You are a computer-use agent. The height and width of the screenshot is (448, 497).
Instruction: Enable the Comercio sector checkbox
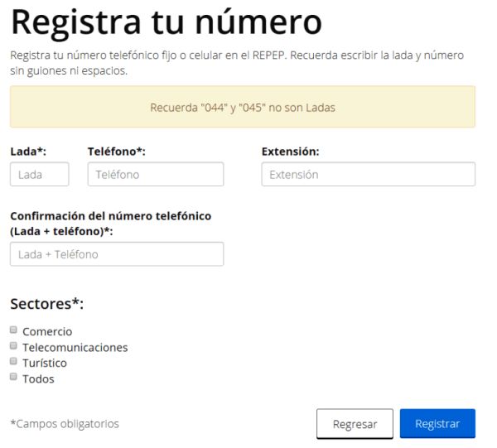coord(13,331)
